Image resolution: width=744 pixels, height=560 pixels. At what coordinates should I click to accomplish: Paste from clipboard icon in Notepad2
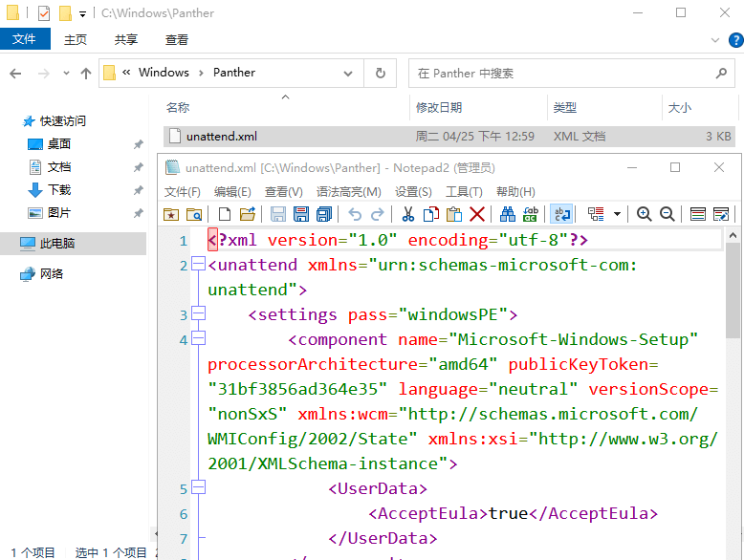click(453, 214)
